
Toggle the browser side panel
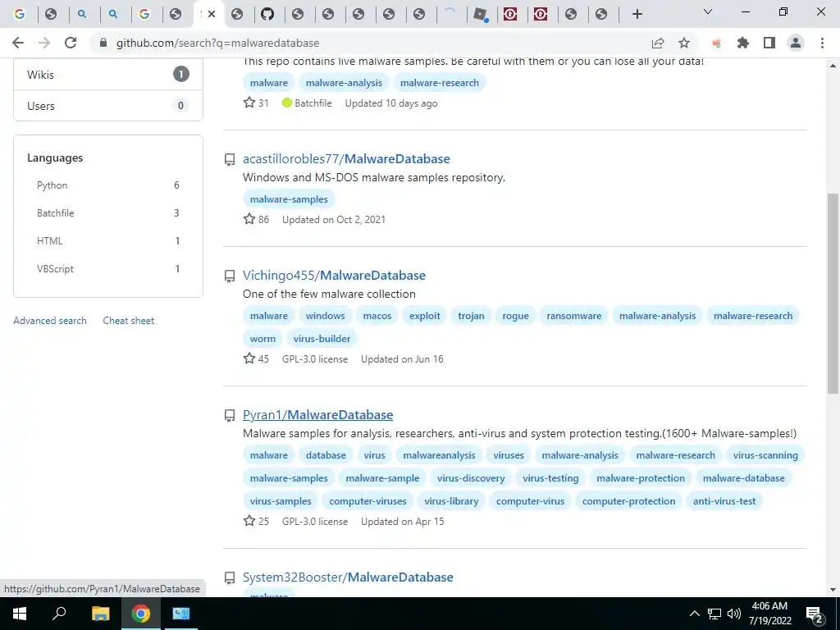tap(769, 43)
